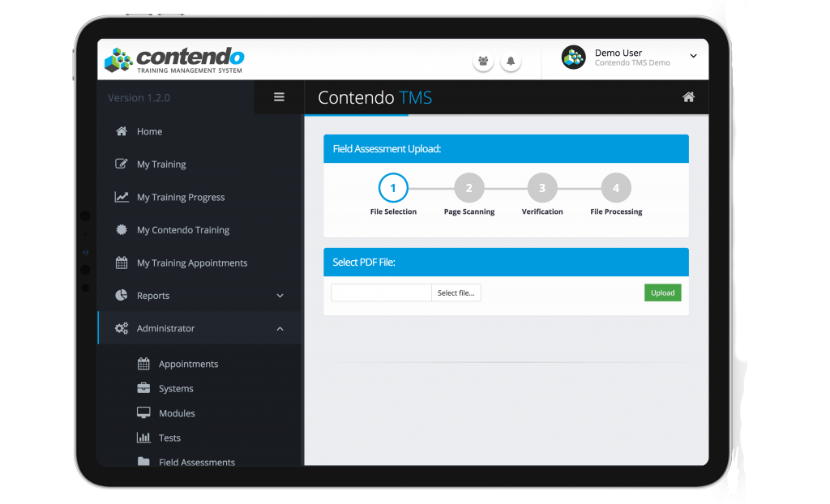830x504 pixels.
Task: Click the Appointments calendar icon under Administrator
Action: [143, 364]
